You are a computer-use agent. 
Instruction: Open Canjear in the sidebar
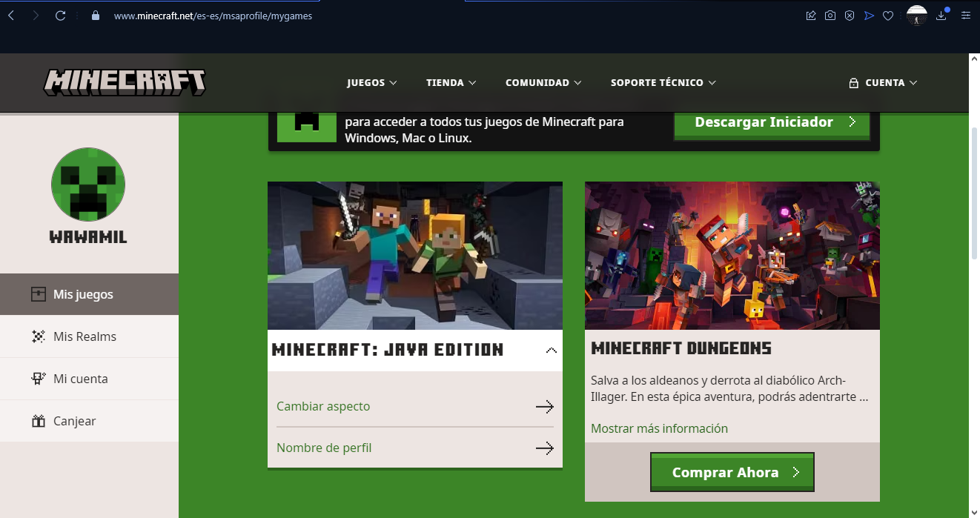[x=89, y=421]
